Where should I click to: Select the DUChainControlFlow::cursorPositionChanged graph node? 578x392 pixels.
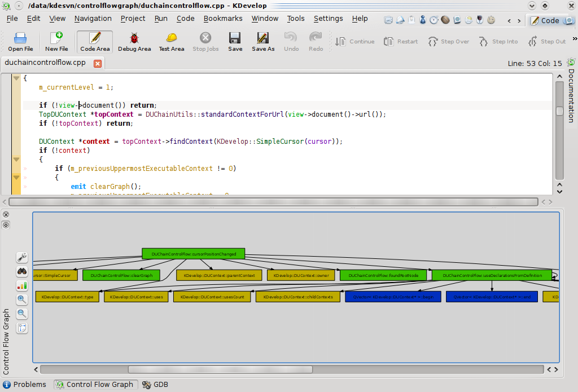193,253
